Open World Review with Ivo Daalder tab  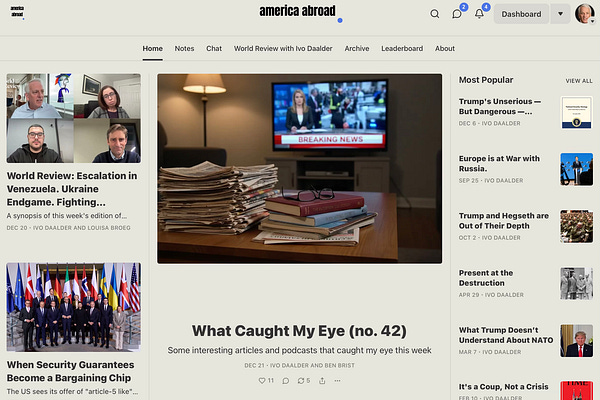[x=283, y=49]
